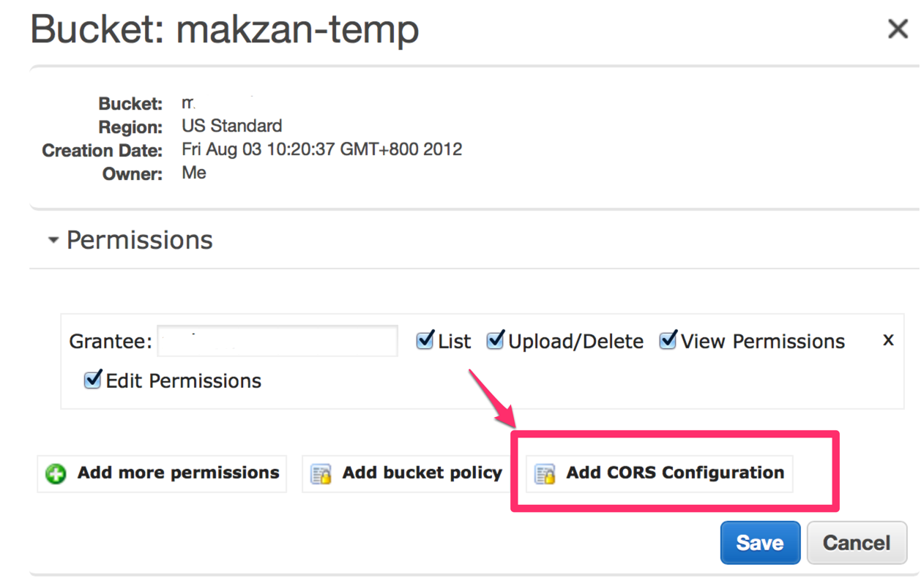
Task: Click the green plus icon for more permissions
Action: pos(56,474)
